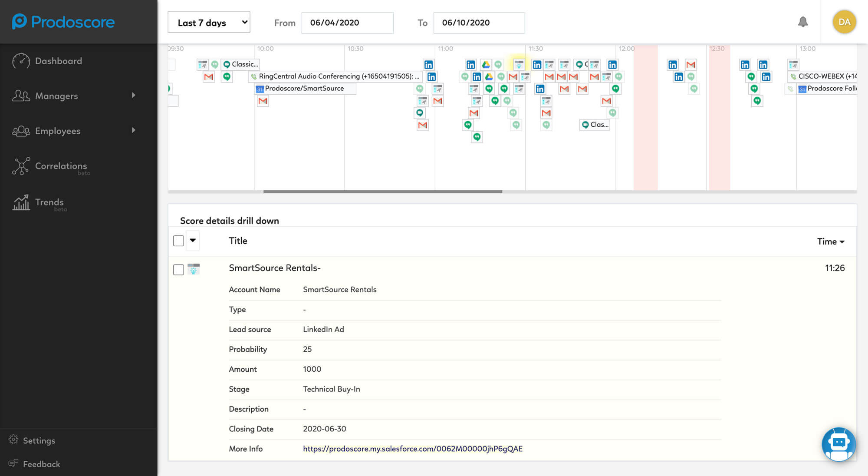Click the SmartSource Rentals- row title

tap(275, 268)
